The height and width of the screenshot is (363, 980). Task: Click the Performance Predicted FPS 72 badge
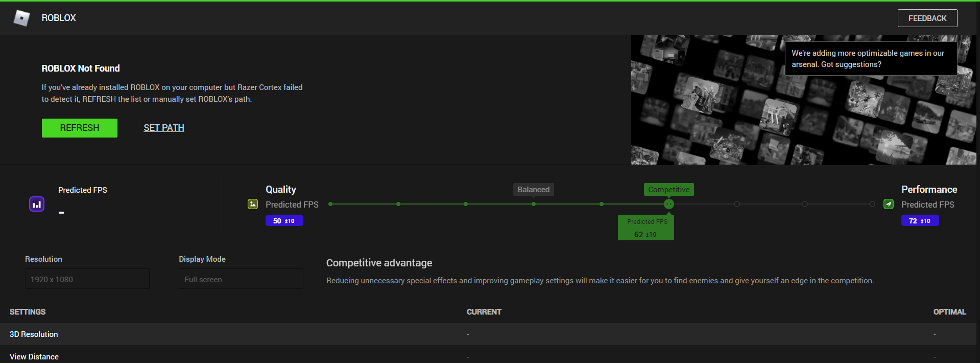[x=920, y=221]
